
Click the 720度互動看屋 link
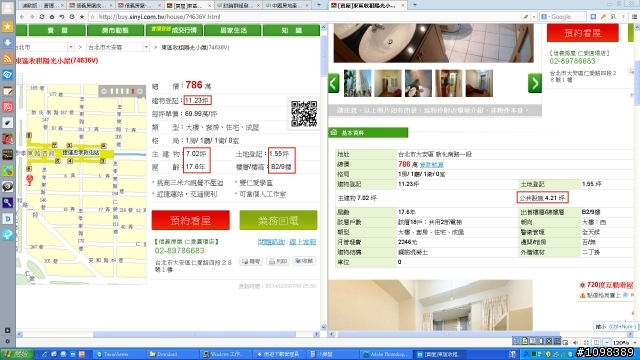tap(610, 285)
